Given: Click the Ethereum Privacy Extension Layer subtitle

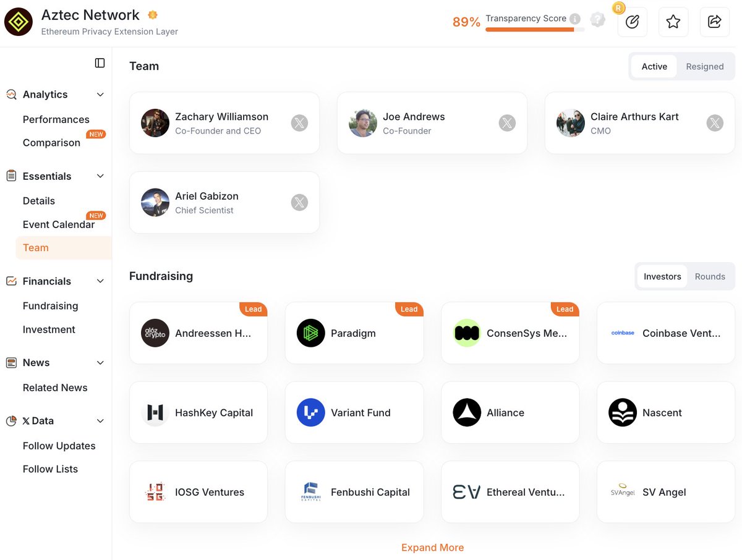Looking at the screenshot, I should pos(109,32).
